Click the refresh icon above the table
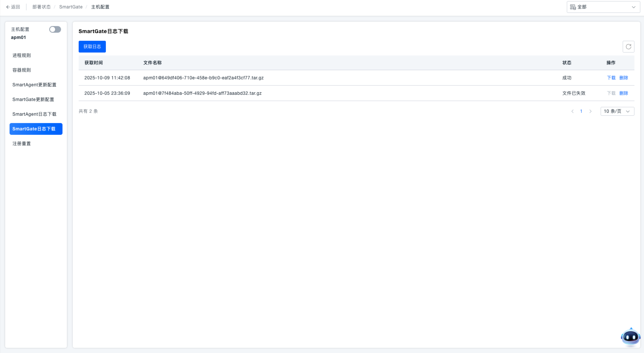Screen dimensions: 644x353 coord(628,47)
